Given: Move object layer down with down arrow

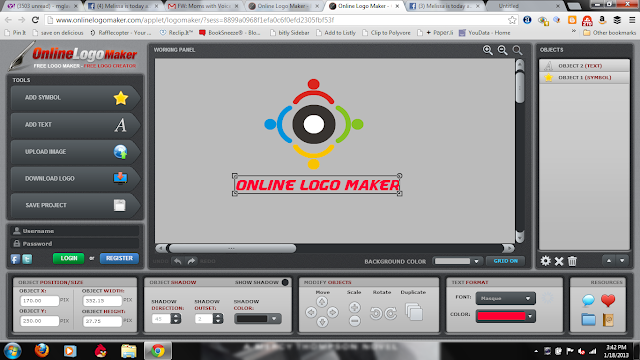Looking at the screenshot, I should (x=622, y=261).
